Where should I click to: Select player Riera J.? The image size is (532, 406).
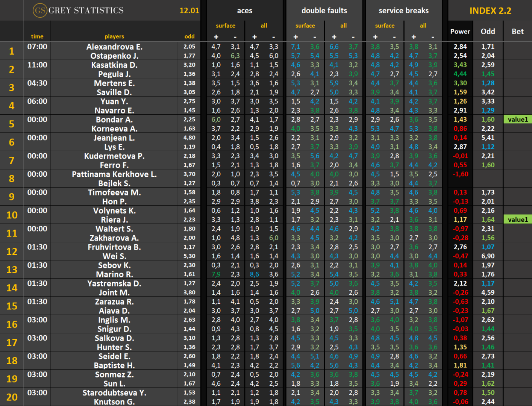coord(114,220)
